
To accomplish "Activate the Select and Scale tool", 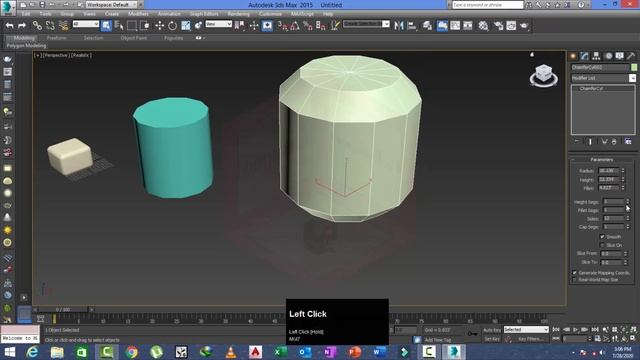I will (x=186, y=26).
